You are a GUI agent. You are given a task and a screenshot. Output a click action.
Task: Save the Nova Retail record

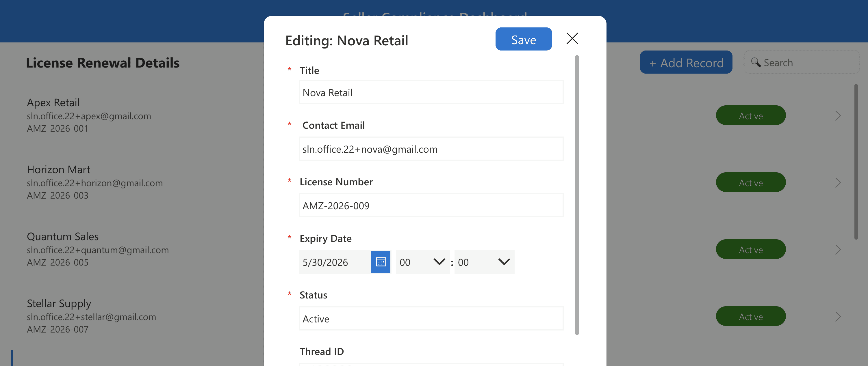pos(523,39)
